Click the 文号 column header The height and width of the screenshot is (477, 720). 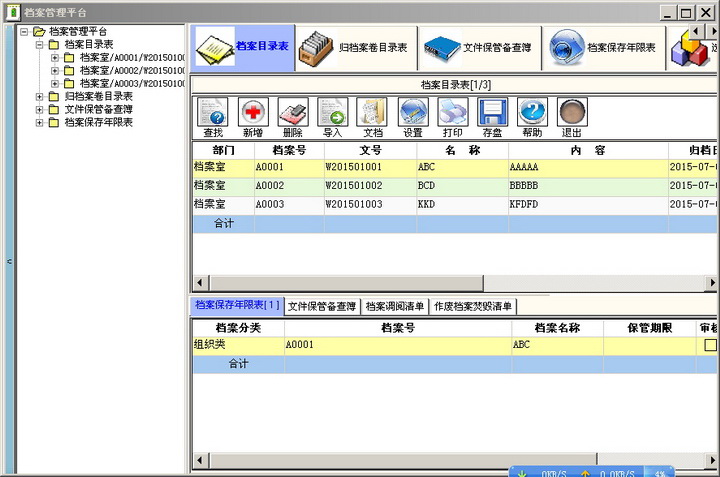[x=371, y=151]
